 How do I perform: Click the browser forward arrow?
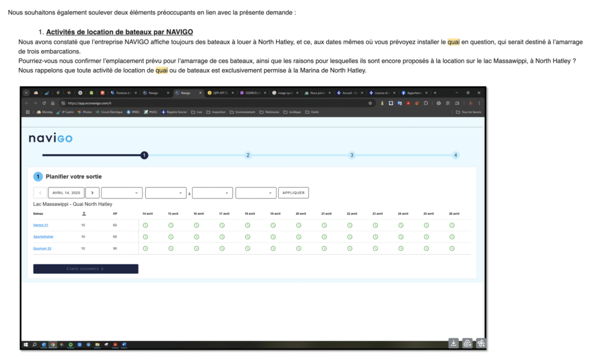pyautogui.click(x=35, y=103)
